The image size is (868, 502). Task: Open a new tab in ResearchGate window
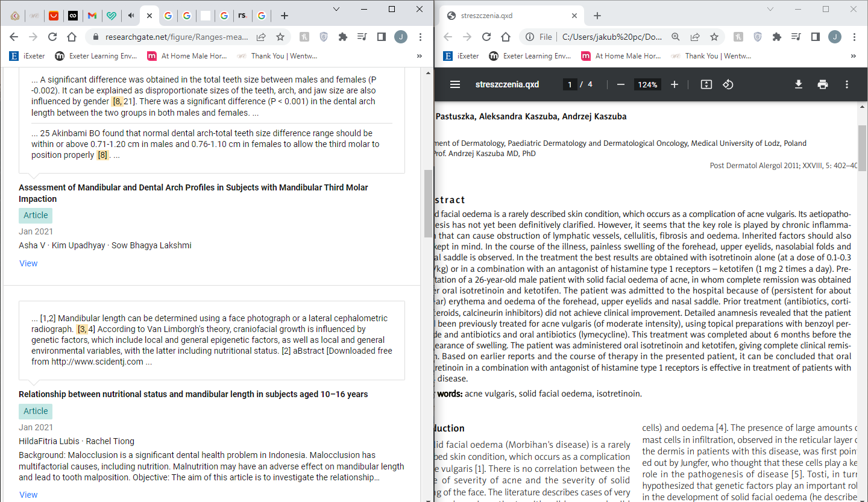click(285, 16)
